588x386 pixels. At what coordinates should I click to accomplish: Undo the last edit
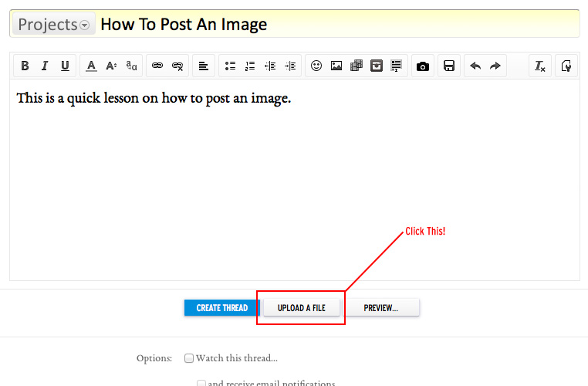pyautogui.click(x=475, y=66)
